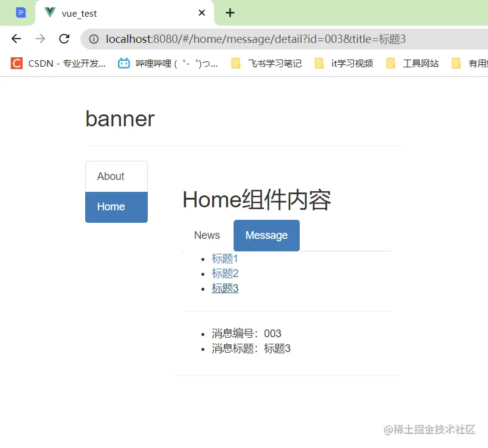Select the Home navigation item
This screenshot has width=488, height=448.
click(x=116, y=207)
